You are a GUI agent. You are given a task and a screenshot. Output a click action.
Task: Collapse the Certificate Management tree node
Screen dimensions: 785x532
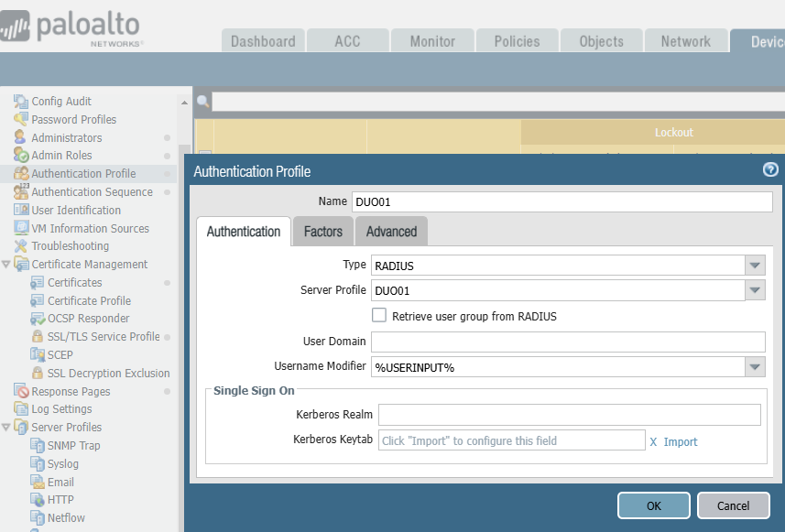pyautogui.click(x=6, y=265)
